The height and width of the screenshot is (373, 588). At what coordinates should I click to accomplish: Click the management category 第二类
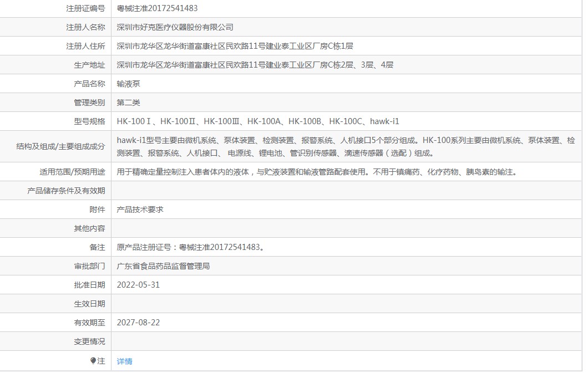pos(128,103)
